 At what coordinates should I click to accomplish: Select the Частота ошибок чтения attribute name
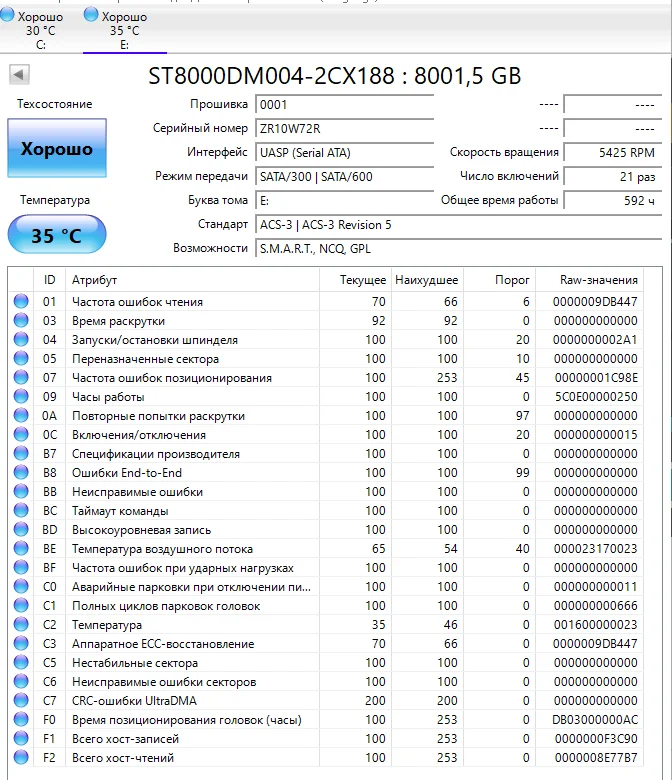pyautogui.click(x=137, y=302)
